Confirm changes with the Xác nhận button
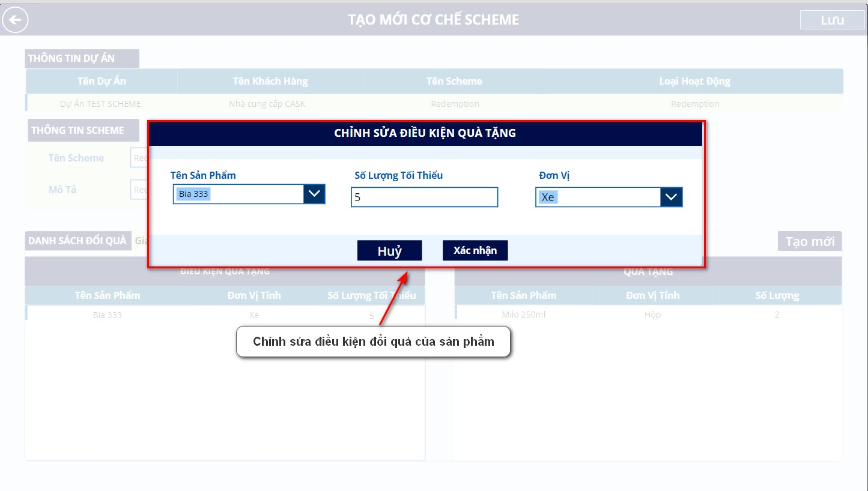Image resolution: width=868 pixels, height=491 pixels. click(475, 250)
